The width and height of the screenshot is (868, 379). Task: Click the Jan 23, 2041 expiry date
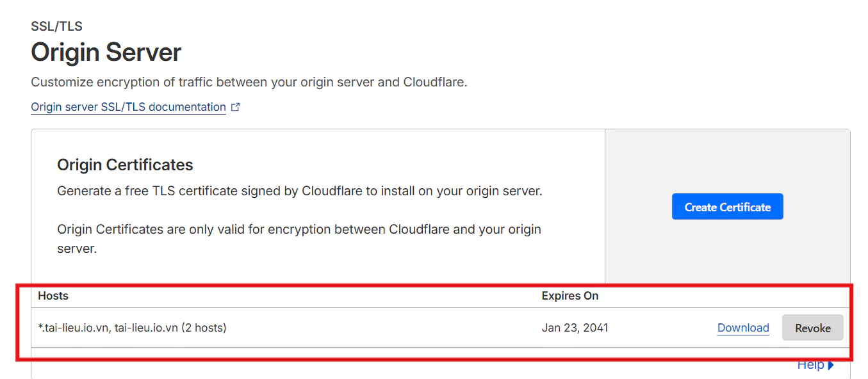pos(575,328)
